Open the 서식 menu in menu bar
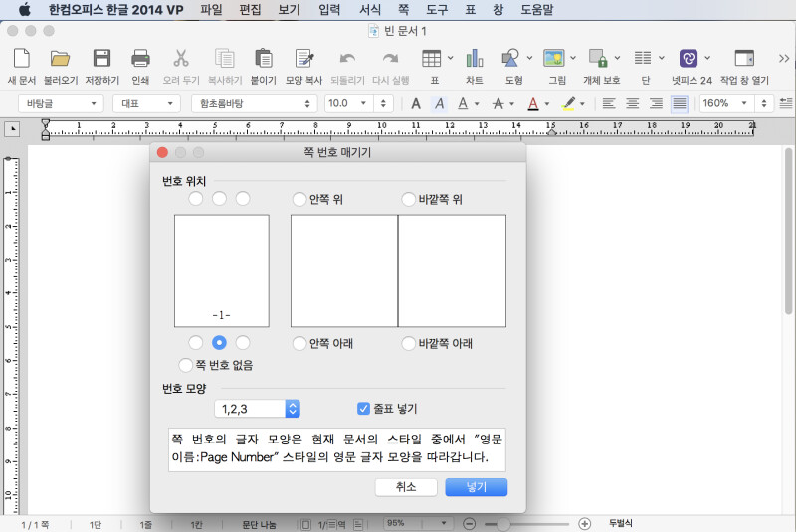The height and width of the screenshot is (532, 796). click(369, 10)
